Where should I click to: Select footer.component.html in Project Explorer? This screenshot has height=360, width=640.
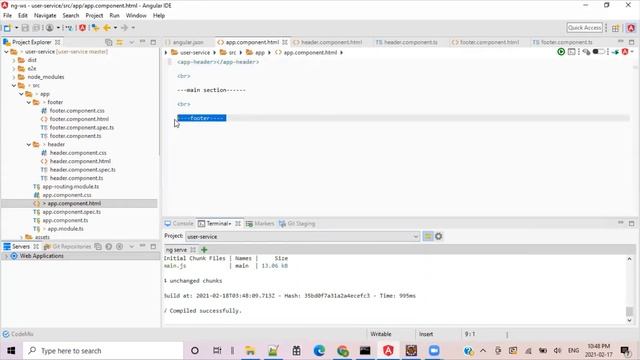(x=79, y=119)
